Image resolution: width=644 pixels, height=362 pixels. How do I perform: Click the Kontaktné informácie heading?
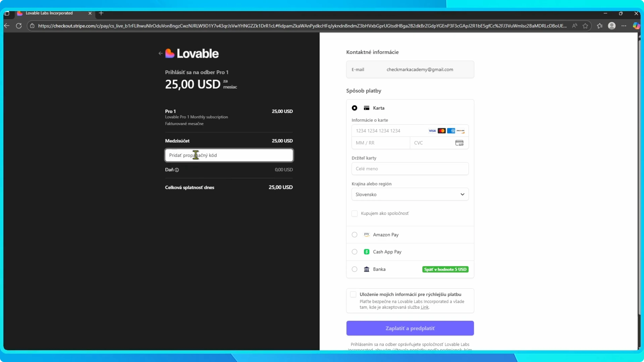[x=372, y=52]
